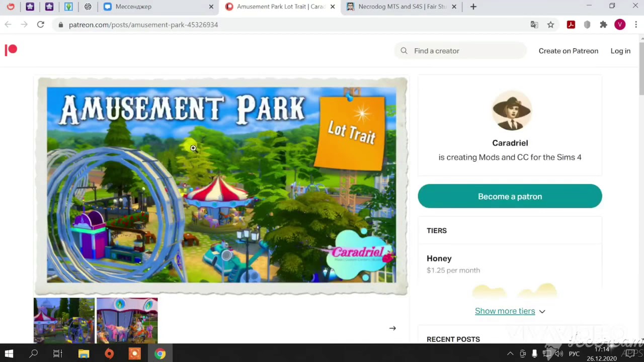The image size is (644, 362).
Task: Open the Create on Patreon link
Action: click(x=569, y=51)
